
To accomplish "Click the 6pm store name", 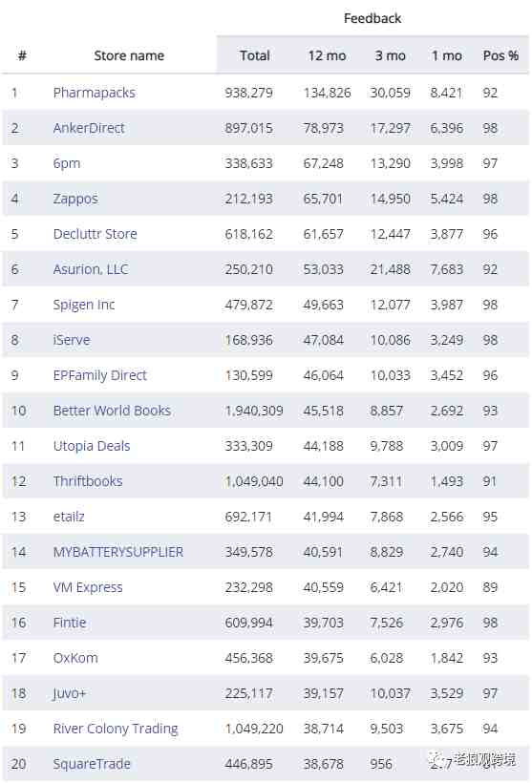I will point(67,164).
